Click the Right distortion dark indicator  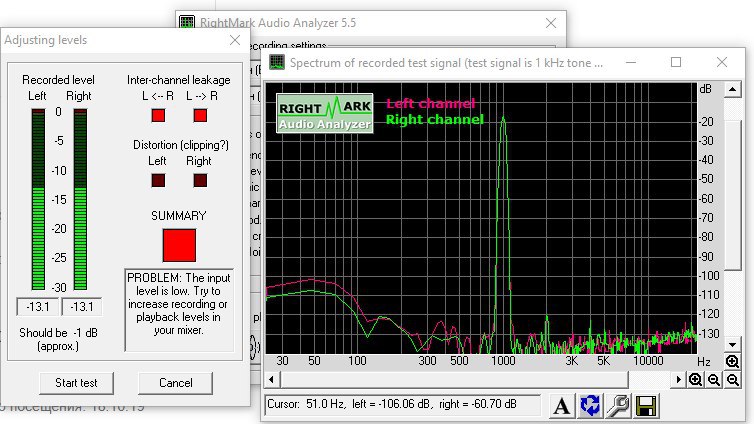200,180
